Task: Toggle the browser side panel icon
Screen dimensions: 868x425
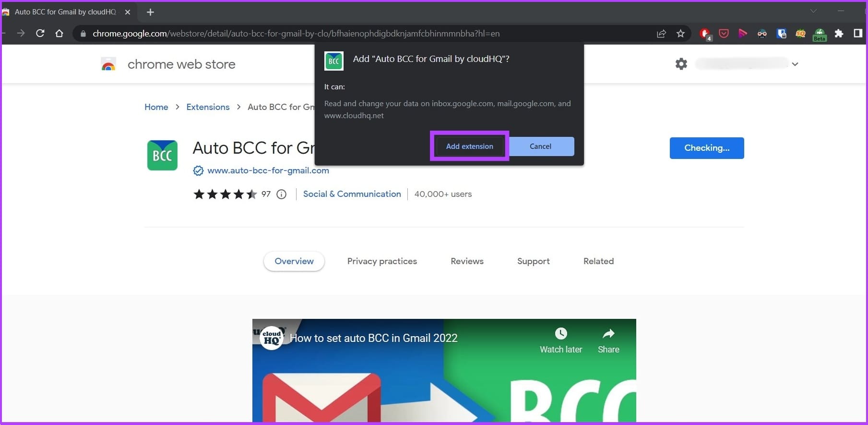Action: pyautogui.click(x=858, y=33)
